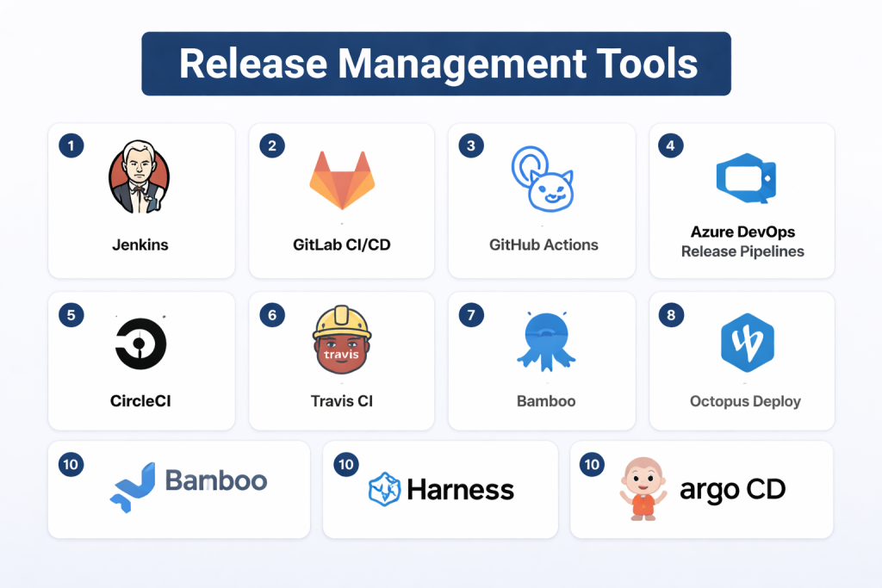Select the "argo CD" wordmark text

(x=732, y=490)
